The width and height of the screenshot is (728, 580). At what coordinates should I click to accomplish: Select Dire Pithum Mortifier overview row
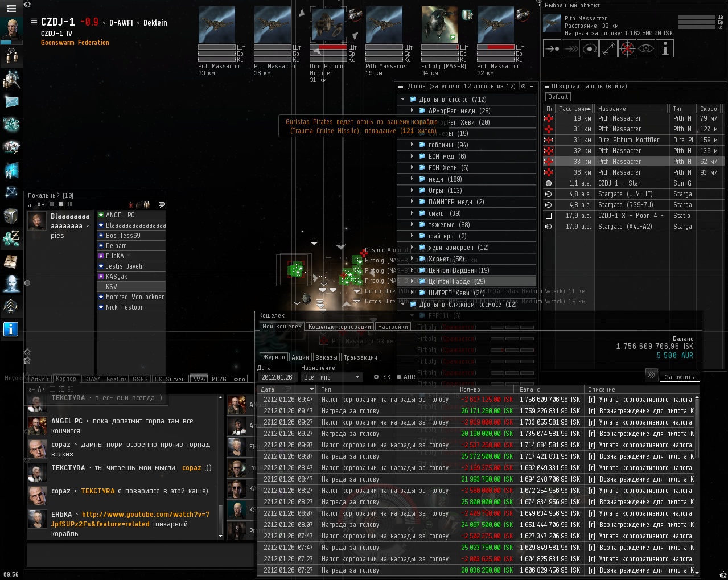[x=632, y=140]
